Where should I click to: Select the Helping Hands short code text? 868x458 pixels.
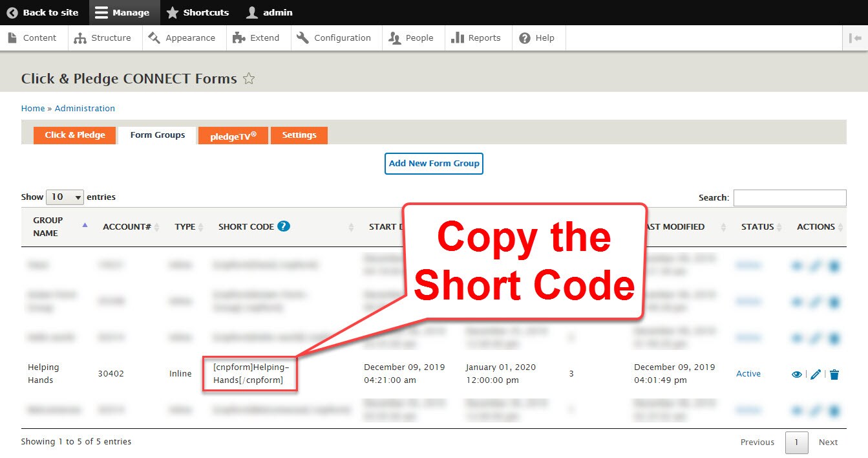point(251,374)
